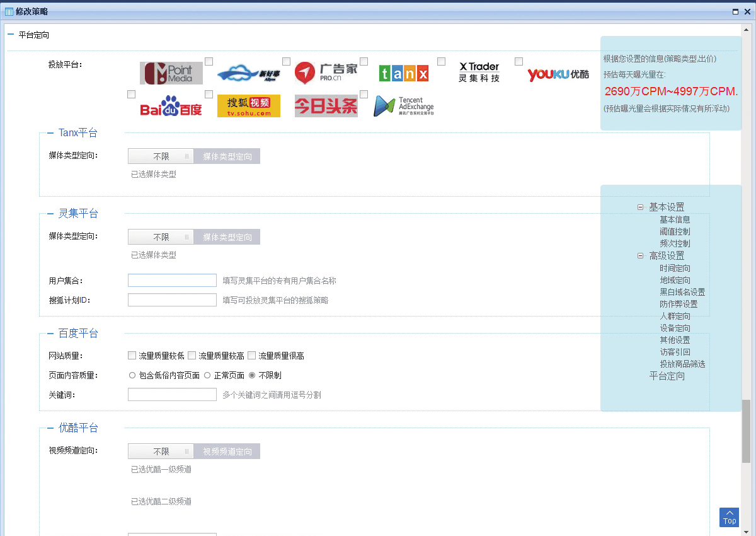Collapse the 基本设置 tree node
756x536 pixels.
[640, 207]
